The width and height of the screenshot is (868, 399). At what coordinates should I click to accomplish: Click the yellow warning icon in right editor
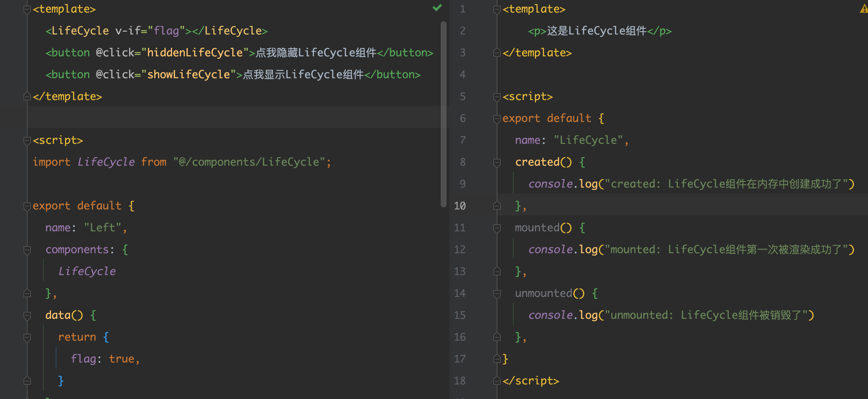[864, 9]
